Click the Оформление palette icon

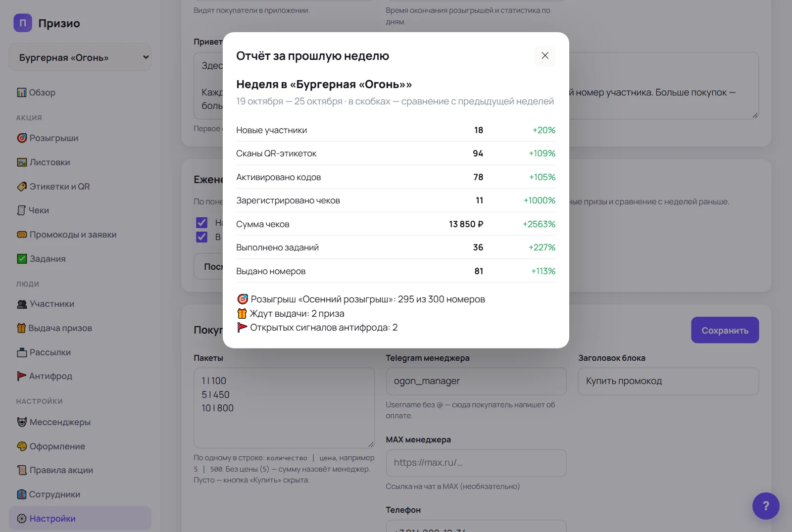pos(22,446)
